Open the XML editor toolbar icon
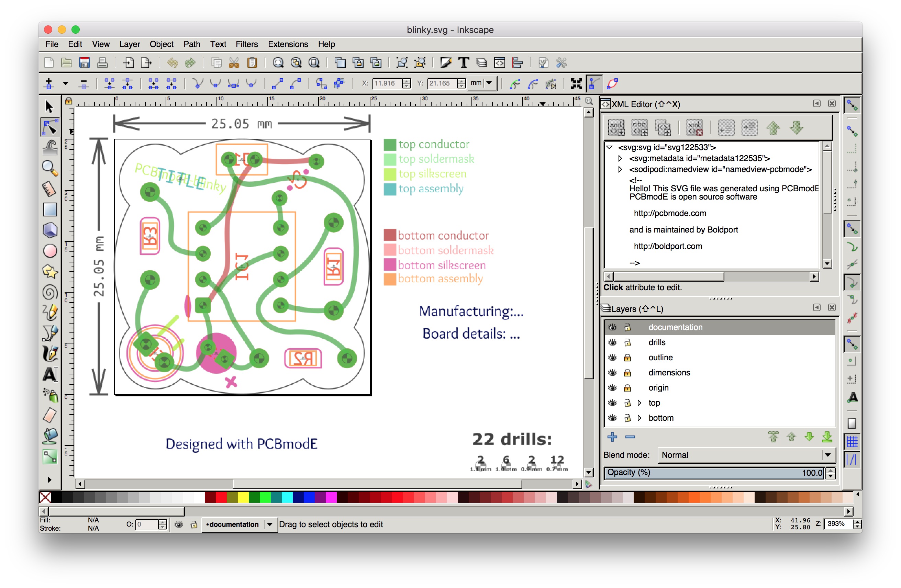 499,63
